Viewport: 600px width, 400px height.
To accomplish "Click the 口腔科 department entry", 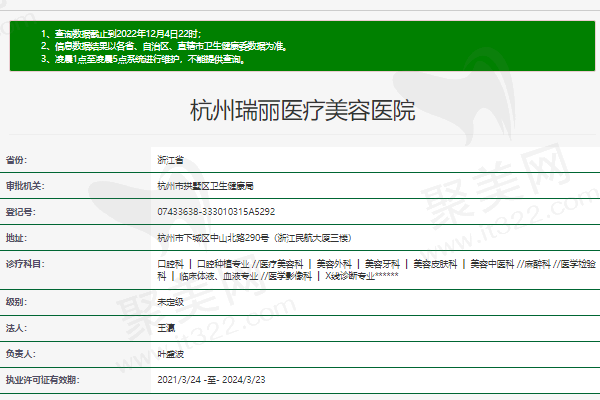I will (x=171, y=264).
